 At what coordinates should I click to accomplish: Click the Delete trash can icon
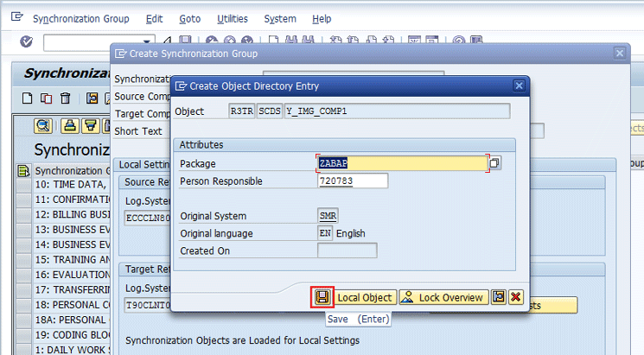(65, 98)
